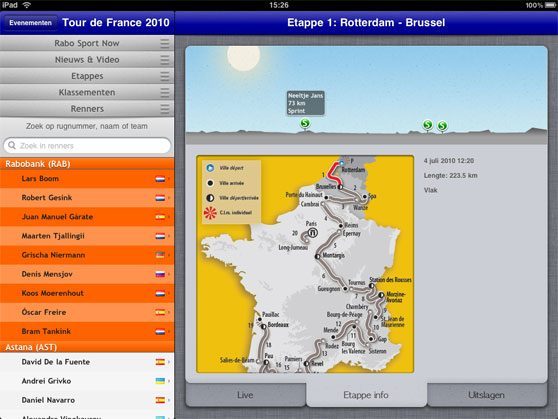
Task: Select rider Robert Gesink
Action: [x=87, y=198]
